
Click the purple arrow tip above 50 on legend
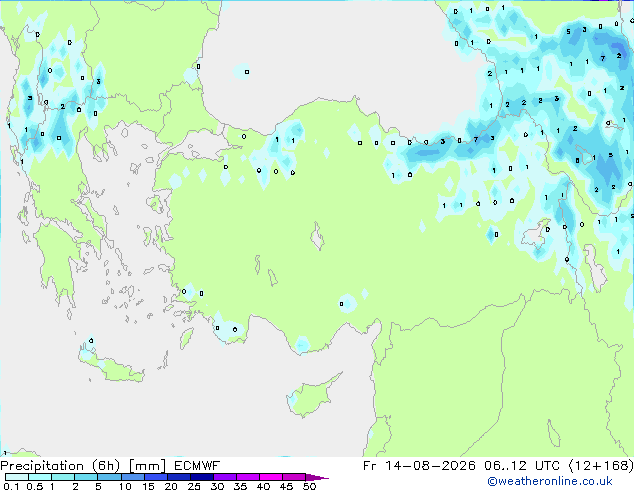317,477
